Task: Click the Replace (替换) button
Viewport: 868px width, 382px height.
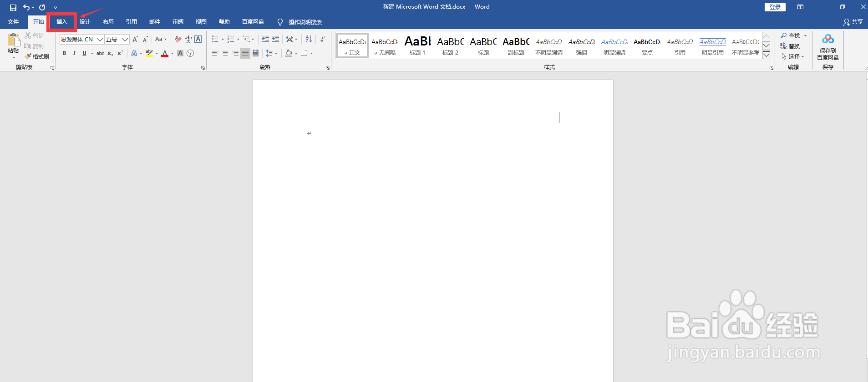Action: click(790, 46)
